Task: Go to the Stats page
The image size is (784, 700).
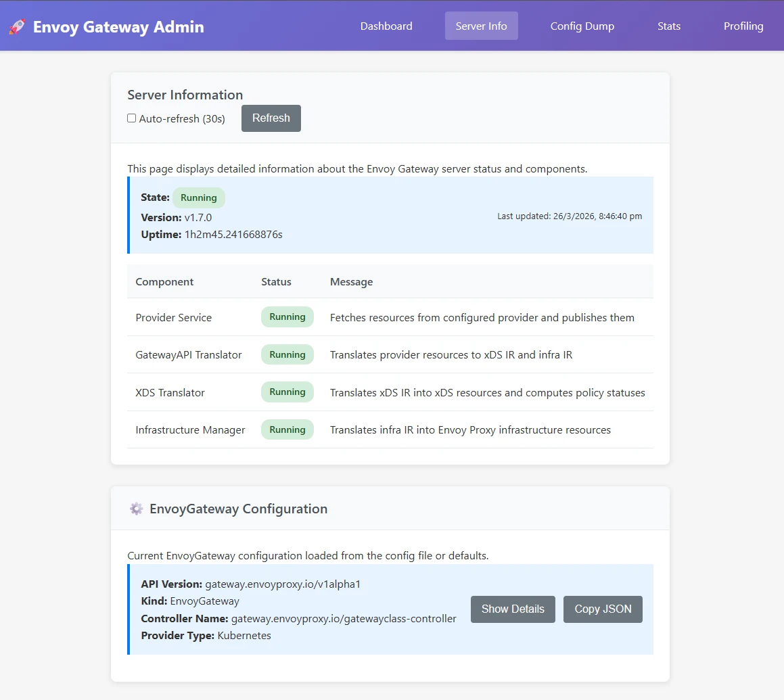Action: [669, 26]
